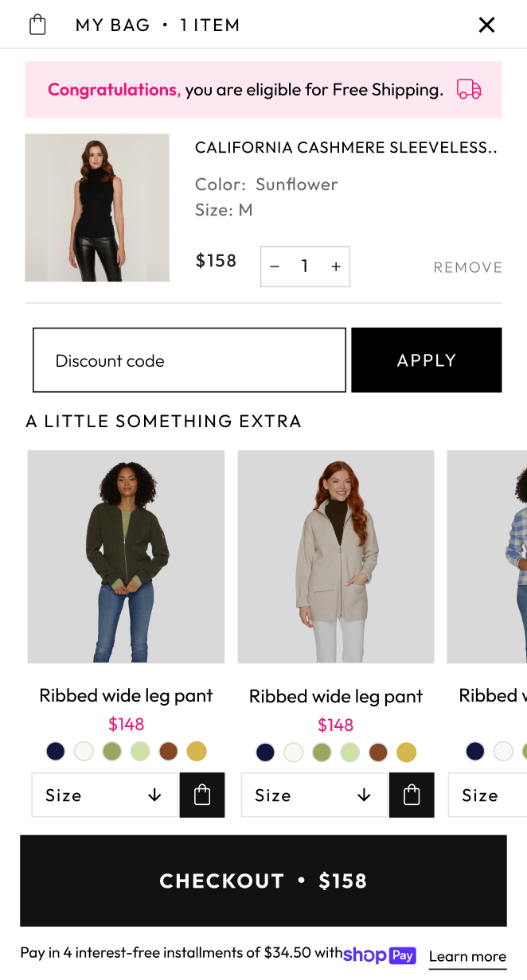This screenshot has height=980, width=527.
Task: Select navy swatch on first product
Action: point(56,751)
